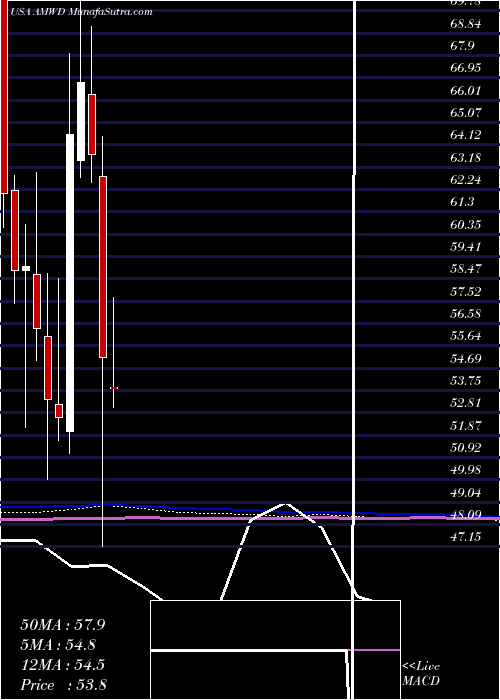Click the 64.12 price axis label

[x=466, y=135]
